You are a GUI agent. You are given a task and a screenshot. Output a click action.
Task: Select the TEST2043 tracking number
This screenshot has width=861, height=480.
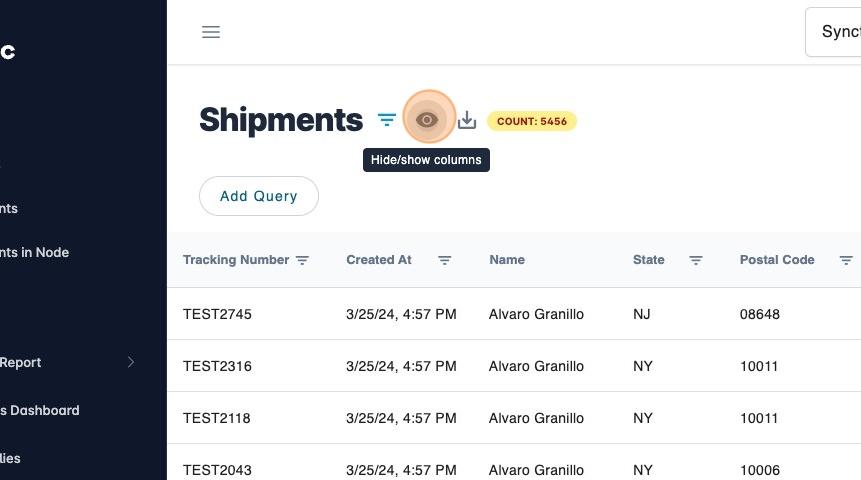pyautogui.click(x=217, y=470)
